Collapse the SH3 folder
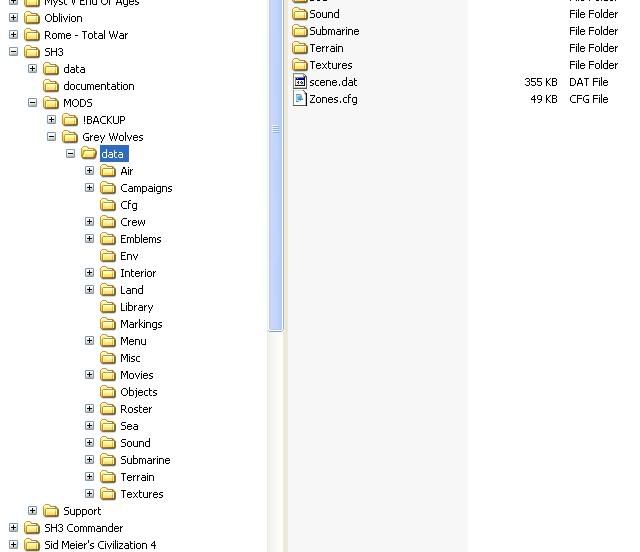Image resolution: width=640 pixels, height=552 pixels. [x=13, y=51]
